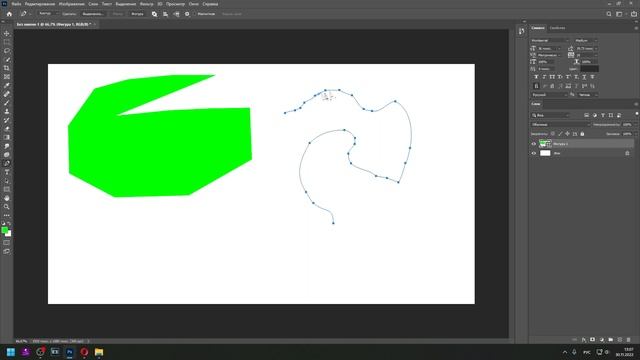Select the Magic Wand tool
The image size is (640, 360).
pyautogui.click(x=7, y=60)
